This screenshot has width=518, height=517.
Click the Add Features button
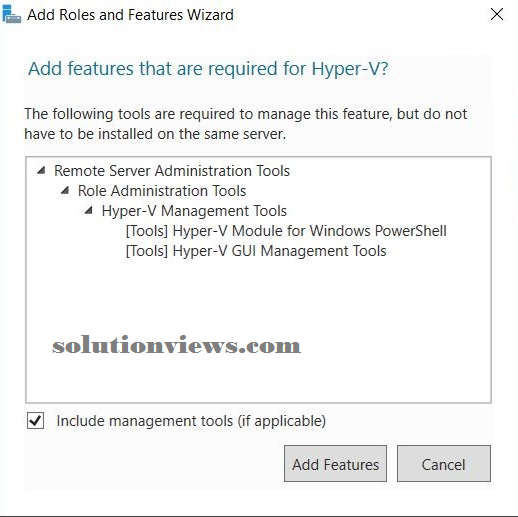[335, 464]
